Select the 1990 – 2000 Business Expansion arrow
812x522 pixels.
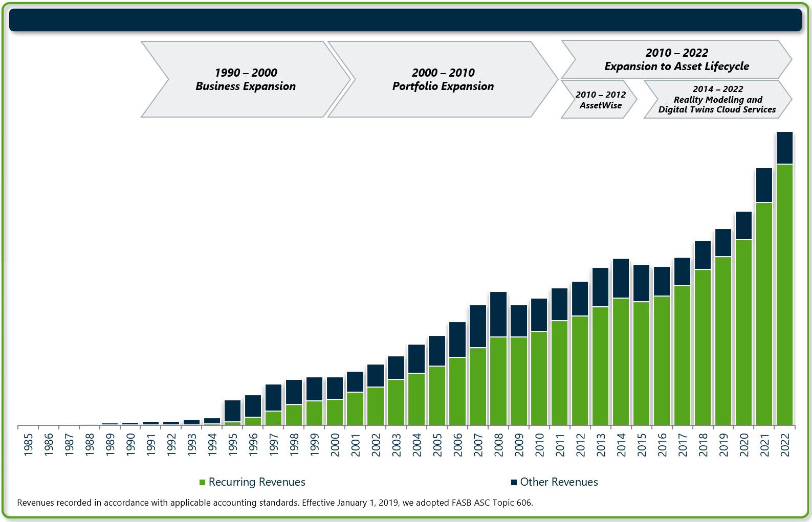tap(246, 79)
